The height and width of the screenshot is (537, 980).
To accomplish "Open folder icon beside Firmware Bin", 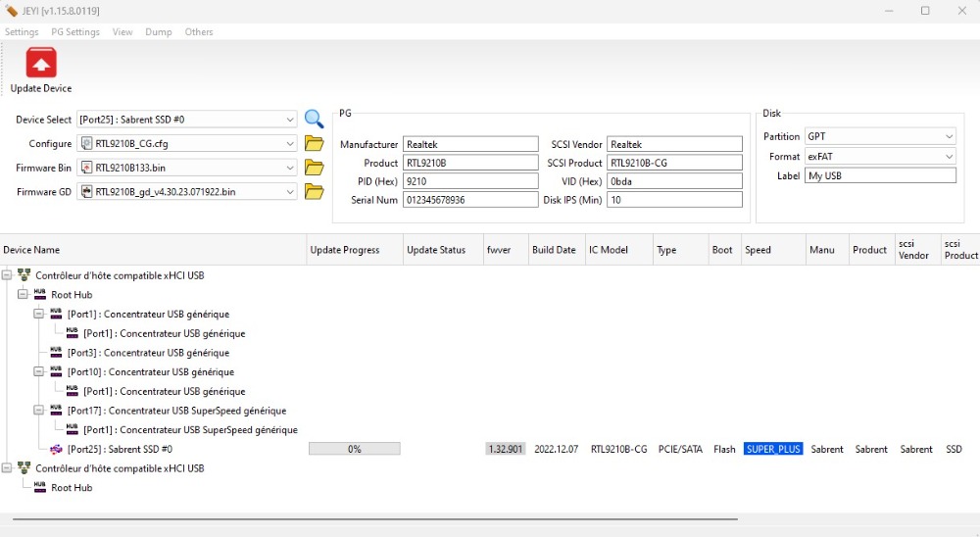I will 314,168.
